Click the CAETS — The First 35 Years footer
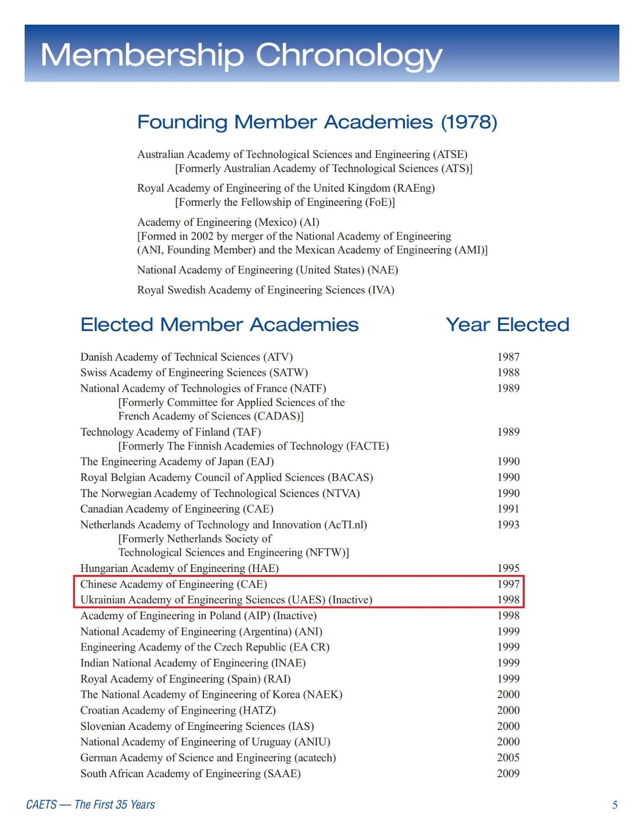 point(91,804)
